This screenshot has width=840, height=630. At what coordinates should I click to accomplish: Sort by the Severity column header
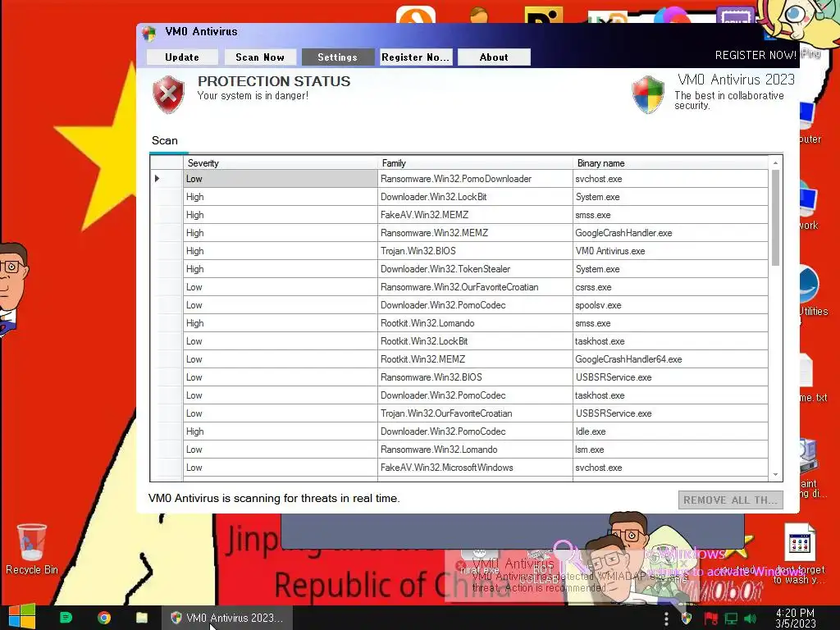click(x=281, y=163)
